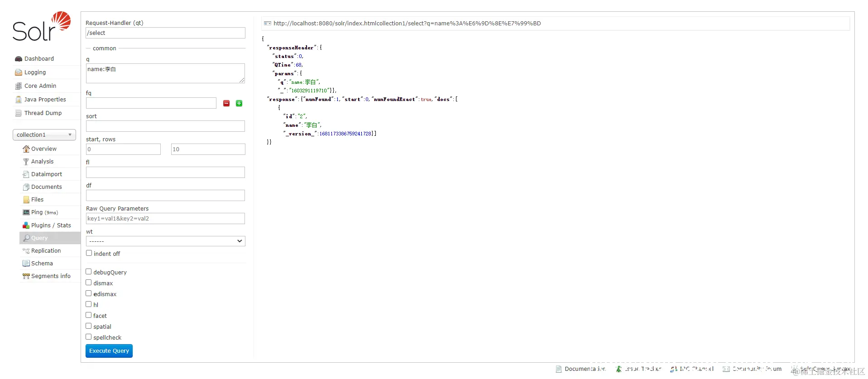Click the Thread Dump icon
This screenshot has height=379, width=868.
(x=19, y=113)
